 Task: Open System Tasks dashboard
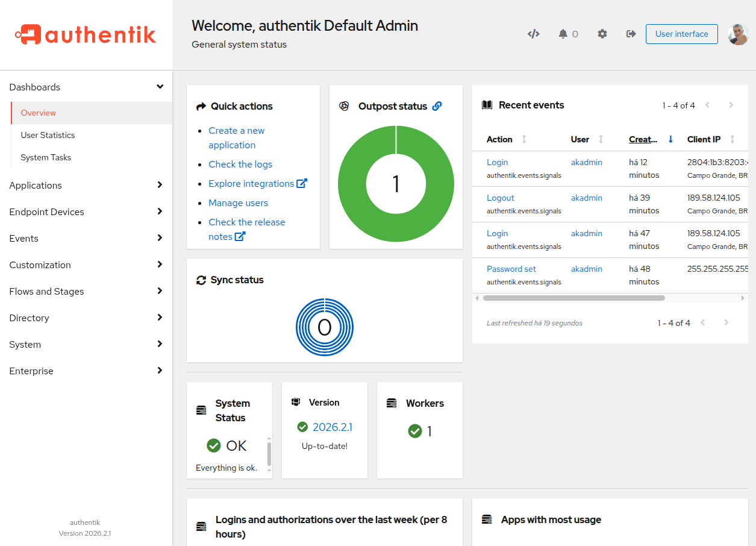point(46,157)
